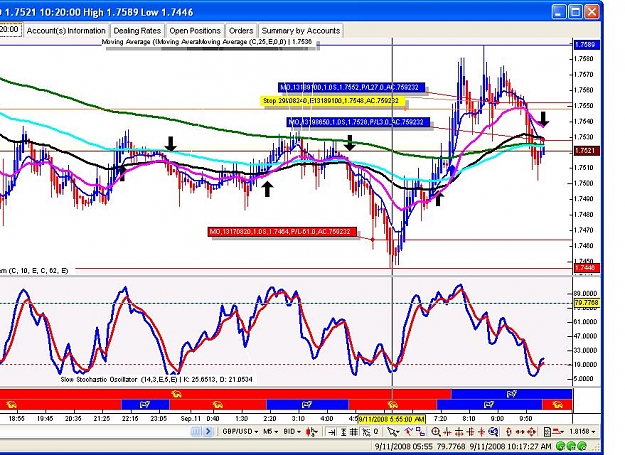Click the 1.7521 current price marker
The image size is (625, 455).
586,151
